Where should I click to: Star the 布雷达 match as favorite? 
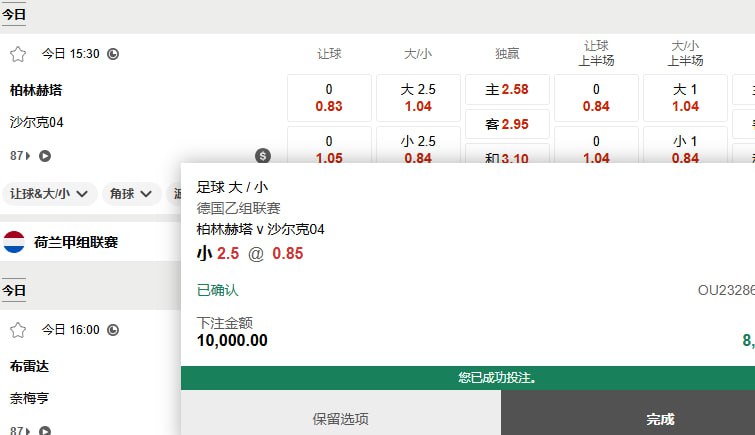(x=17, y=330)
